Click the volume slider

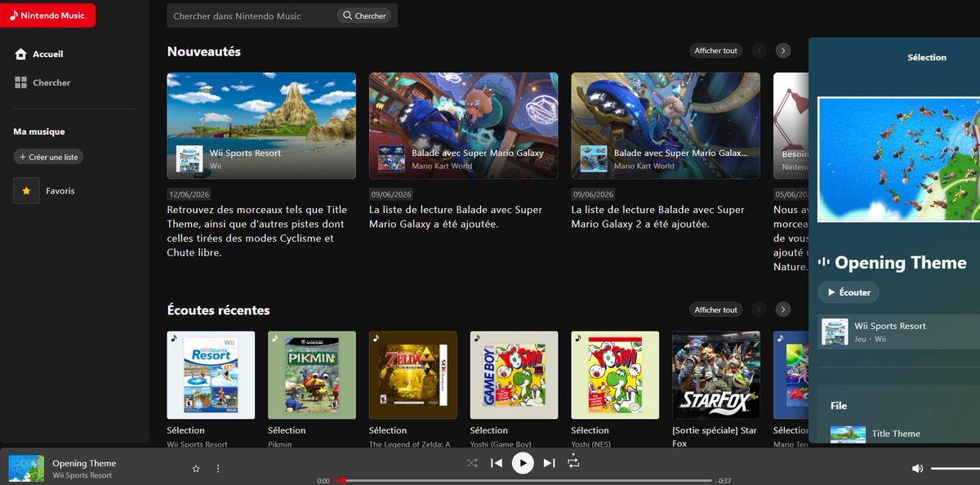tap(955, 469)
